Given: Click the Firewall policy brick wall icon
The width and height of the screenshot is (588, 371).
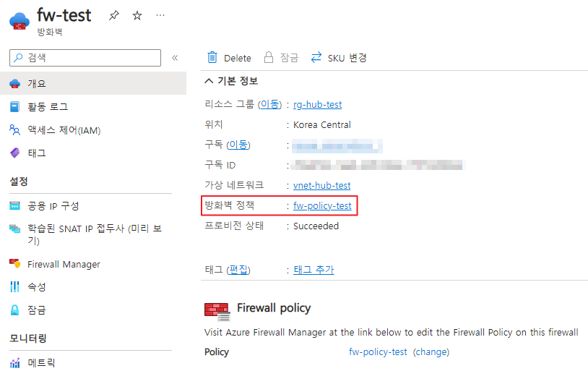Looking at the screenshot, I should tap(217, 312).
